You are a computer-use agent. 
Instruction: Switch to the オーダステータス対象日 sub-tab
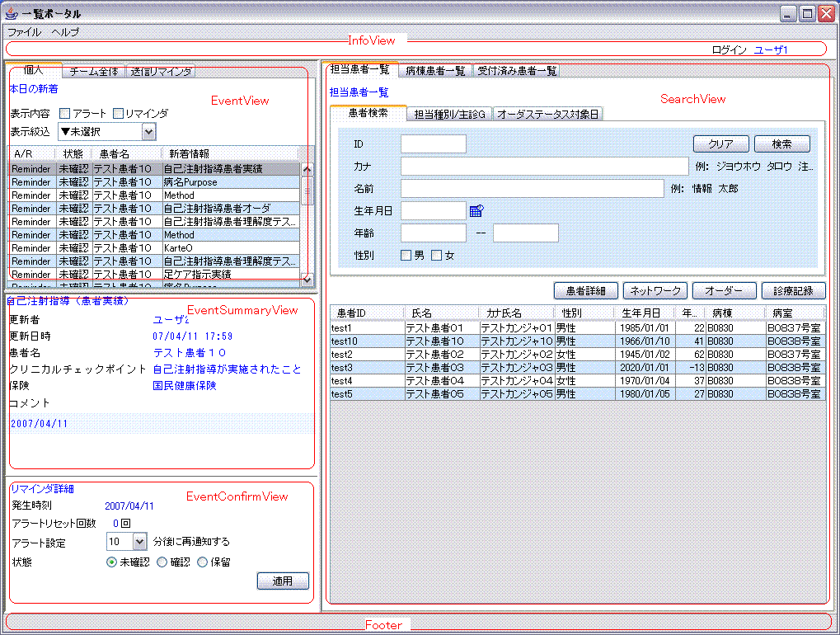tap(547, 114)
